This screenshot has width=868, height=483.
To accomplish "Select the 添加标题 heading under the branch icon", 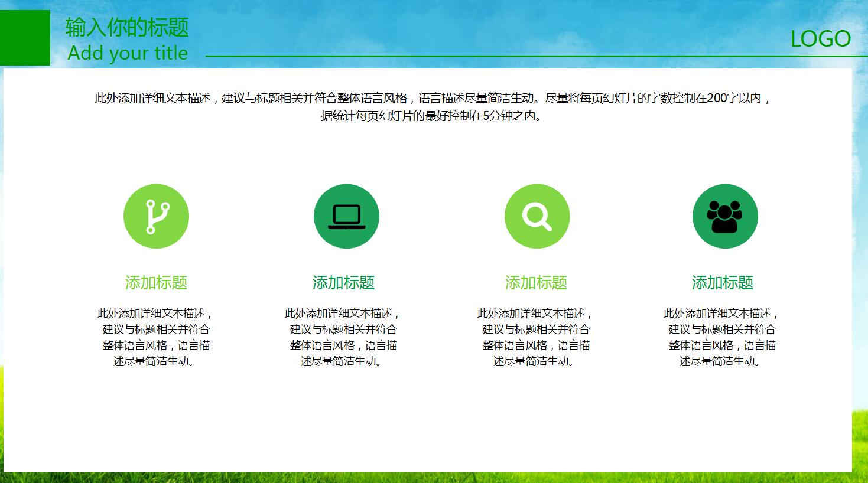I will click(x=156, y=283).
